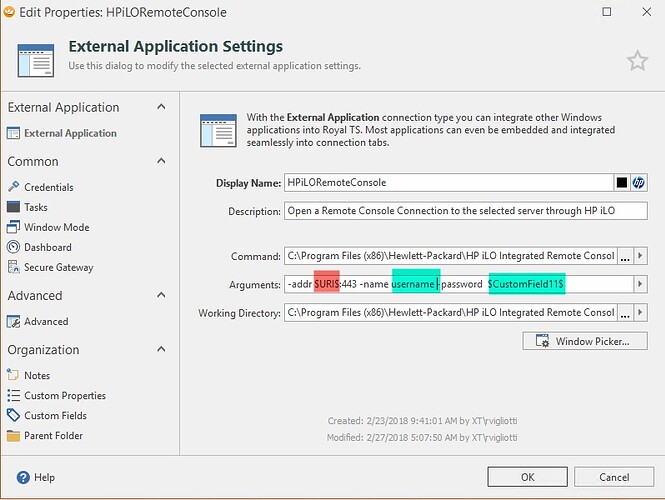Browse for the Command path

626,256
